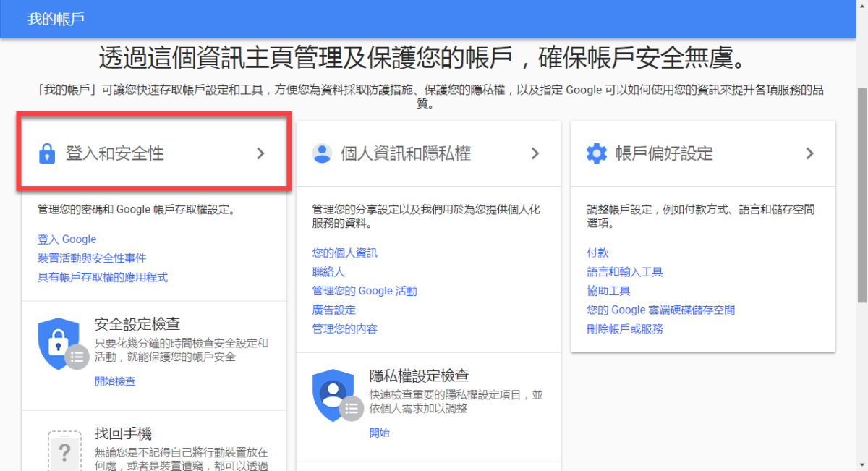
Task: Click the 找回手機 heading
Action: click(123, 434)
